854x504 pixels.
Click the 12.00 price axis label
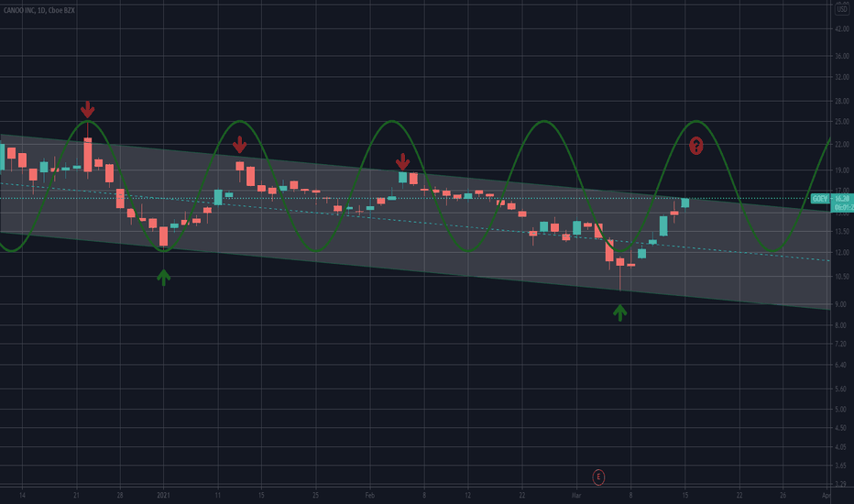click(842, 253)
